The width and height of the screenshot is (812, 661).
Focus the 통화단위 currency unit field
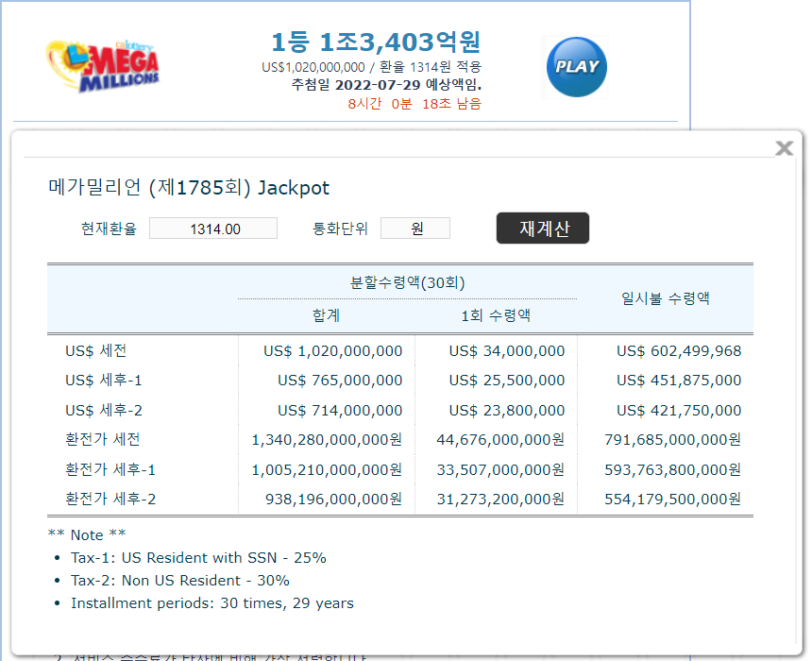click(415, 229)
